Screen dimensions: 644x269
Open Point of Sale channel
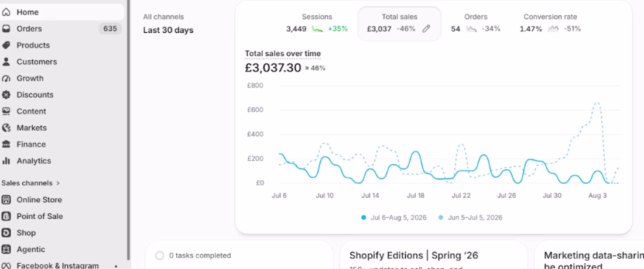coord(61,216)
